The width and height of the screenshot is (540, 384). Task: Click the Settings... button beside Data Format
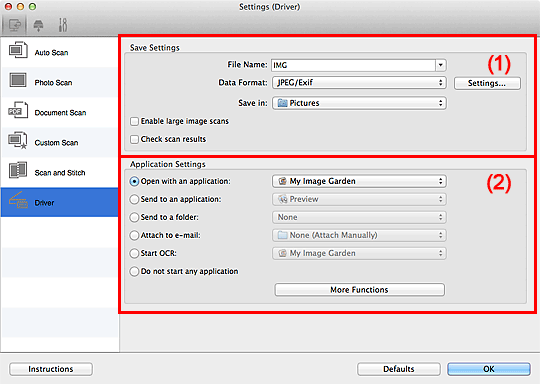487,83
